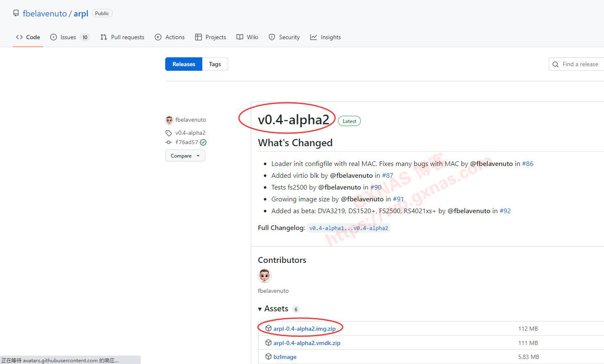This screenshot has height=364, width=604.
Task: Switch to the Tags view
Action: [215, 64]
